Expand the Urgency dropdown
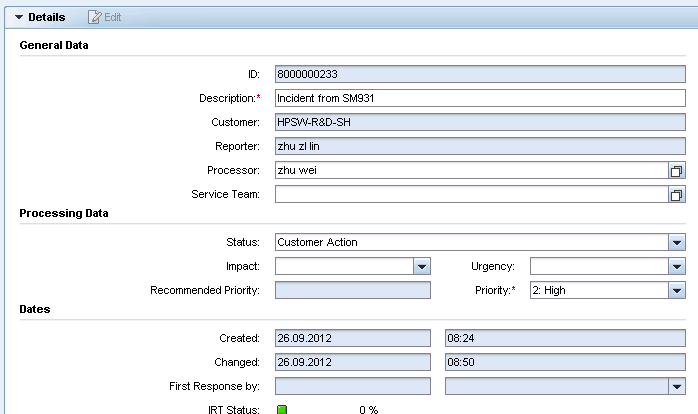698x414 pixels. click(x=677, y=267)
